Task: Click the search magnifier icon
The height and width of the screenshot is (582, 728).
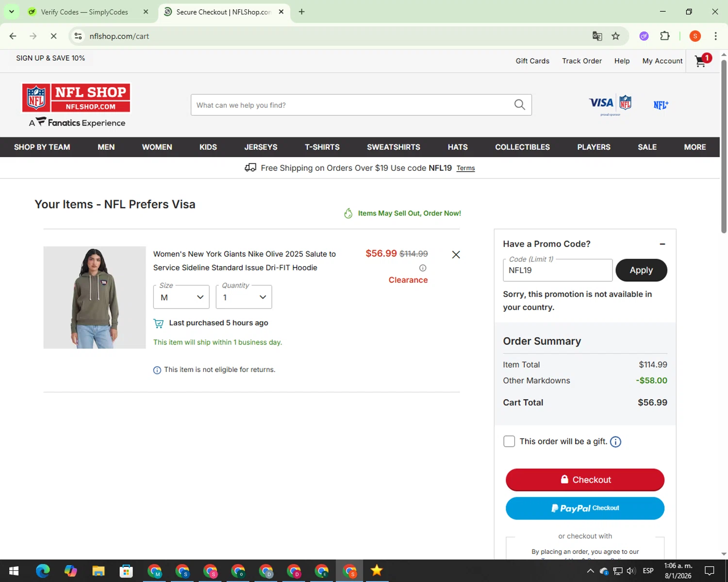Action: coord(519,105)
